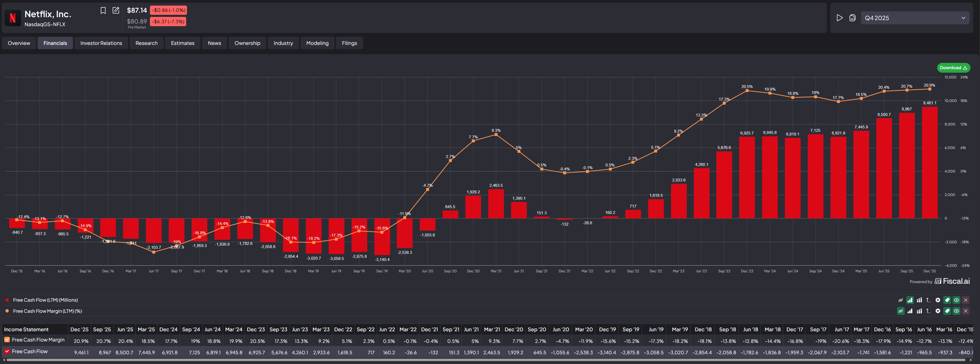Image resolution: width=980 pixels, height=364 pixels.
Task: Switch Free Cash Flow series to line chart
Action: click(x=900, y=300)
